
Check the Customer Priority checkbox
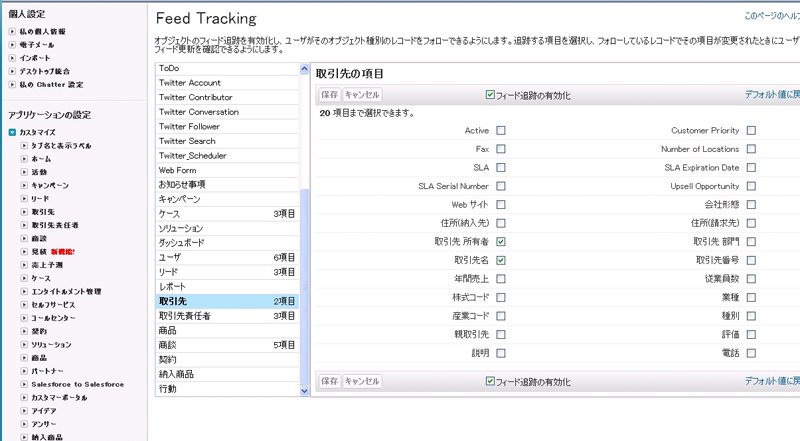[x=751, y=131]
